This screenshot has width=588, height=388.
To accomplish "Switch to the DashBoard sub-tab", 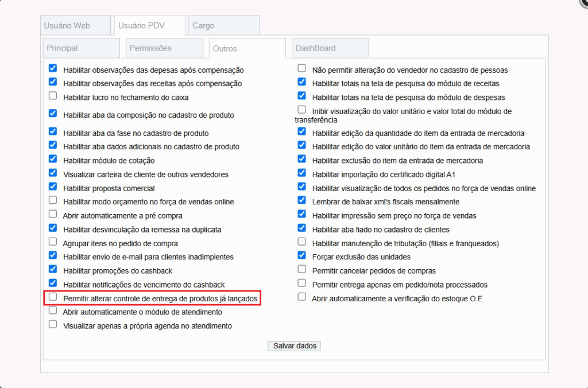I will click(330, 48).
